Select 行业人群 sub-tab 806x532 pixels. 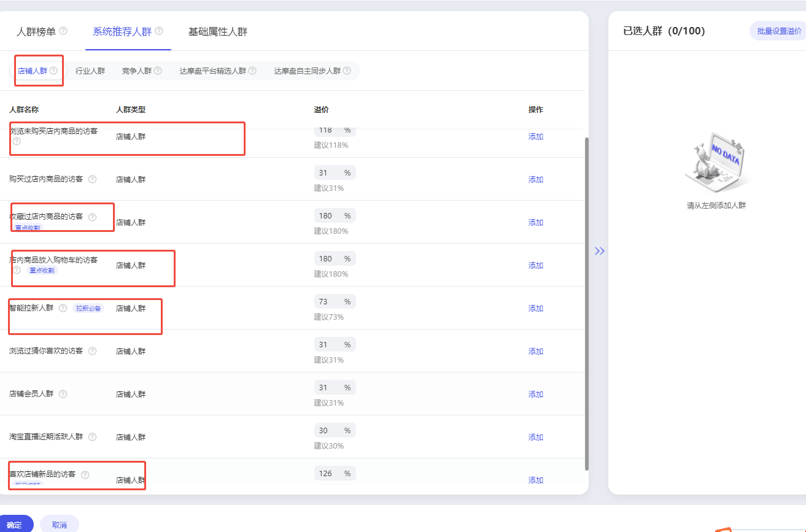(90, 71)
